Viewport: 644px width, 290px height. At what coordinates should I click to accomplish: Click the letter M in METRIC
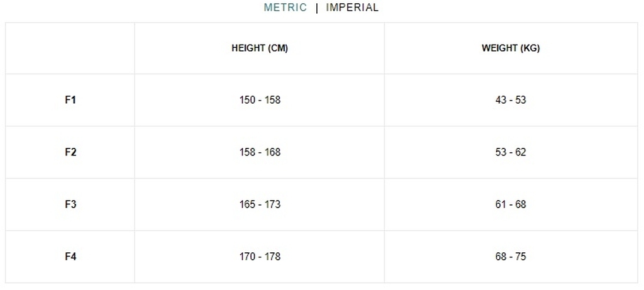[x=268, y=8]
